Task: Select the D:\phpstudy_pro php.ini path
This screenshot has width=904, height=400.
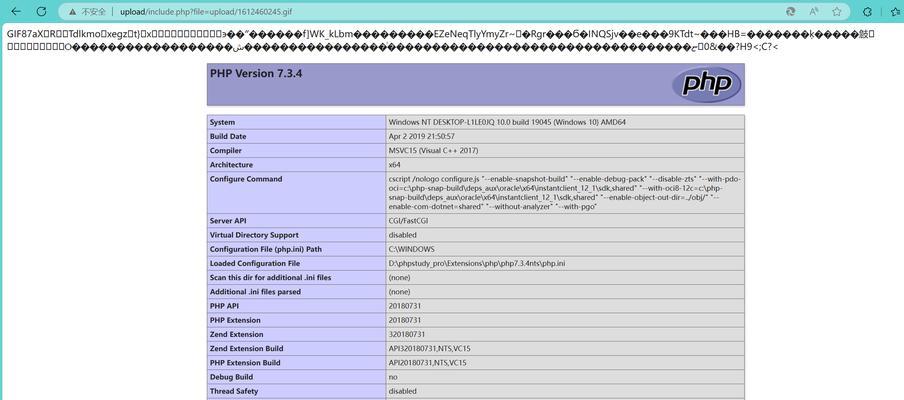Action: (x=477, y=263)
